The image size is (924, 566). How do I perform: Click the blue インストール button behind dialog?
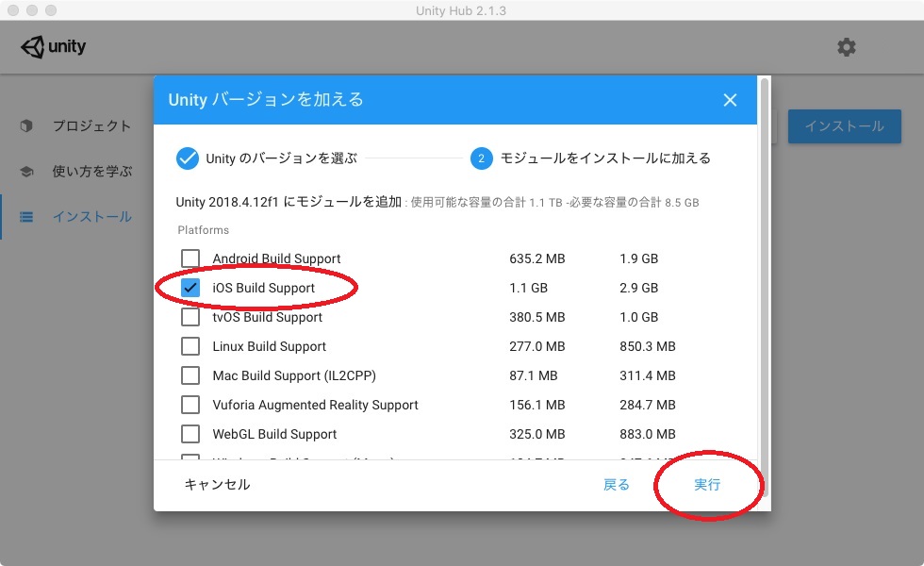pos(845,126)
